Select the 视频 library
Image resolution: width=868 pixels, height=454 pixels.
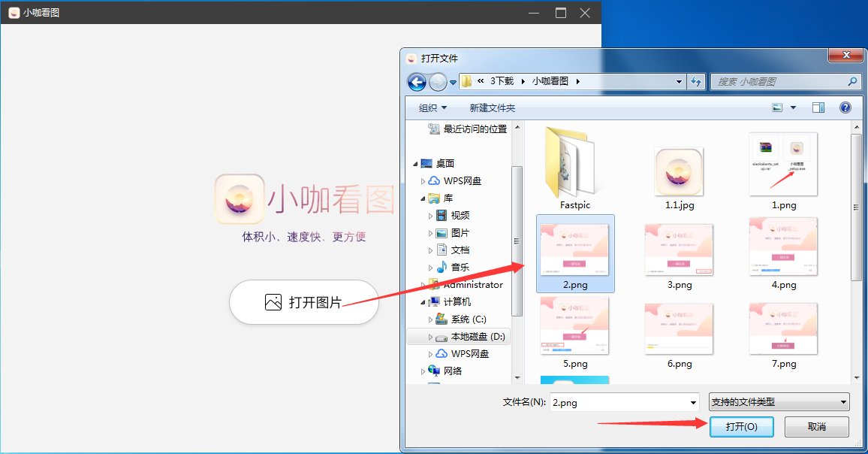tap(453, 215)
